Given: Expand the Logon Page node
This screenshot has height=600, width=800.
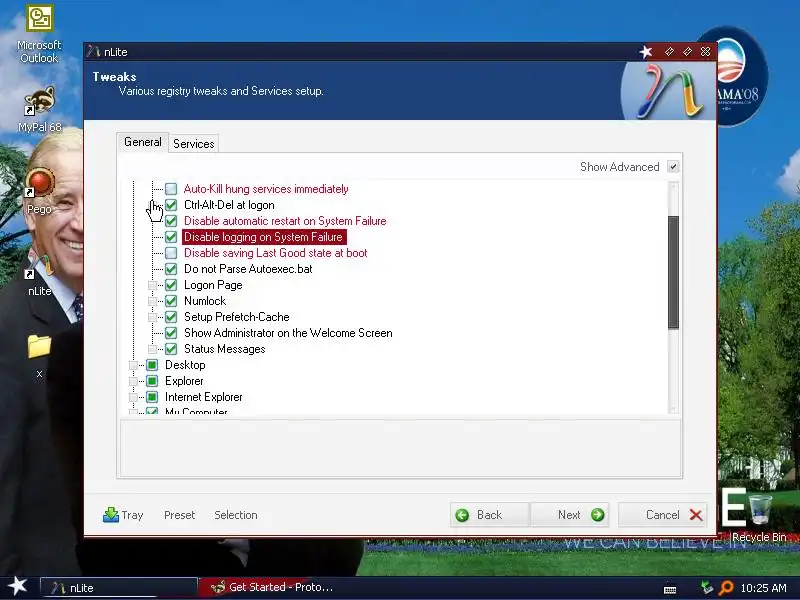Looking at the screenshot, I should click(x=152, y=285).
